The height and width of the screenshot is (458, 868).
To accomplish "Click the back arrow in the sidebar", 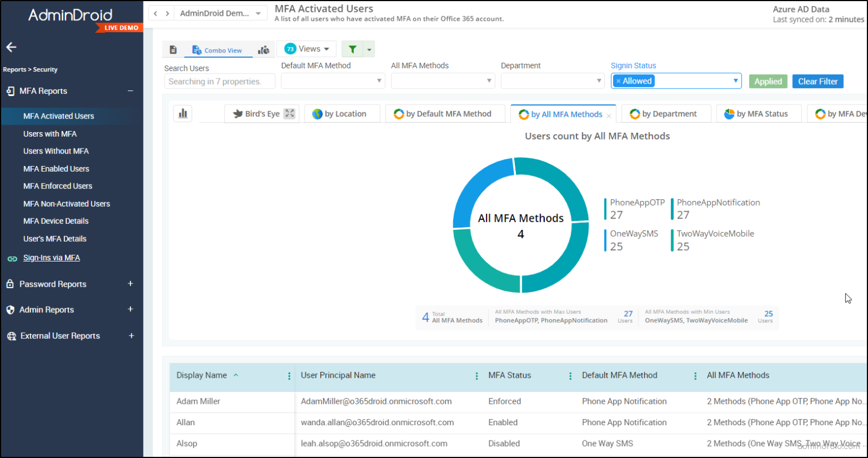I will point(11,47).
